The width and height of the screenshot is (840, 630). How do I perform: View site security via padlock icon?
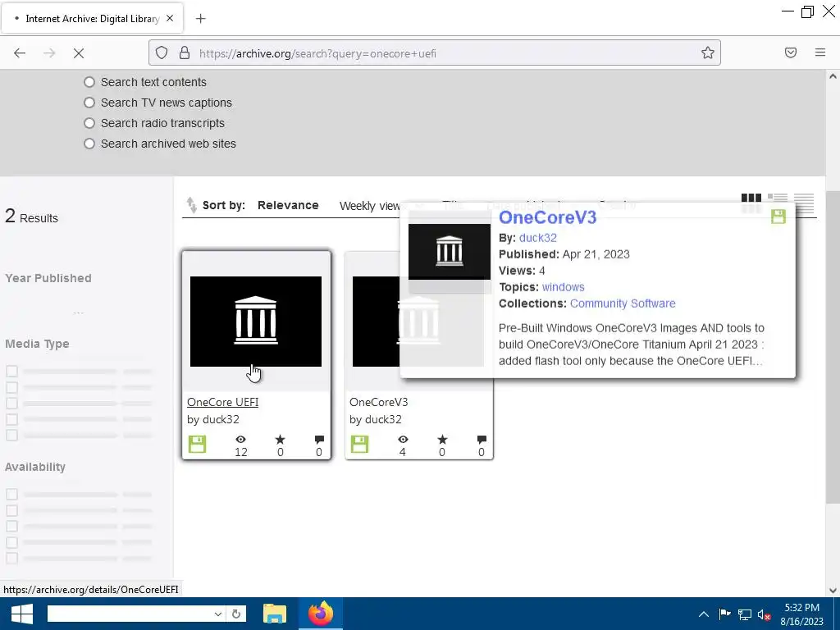185,52
